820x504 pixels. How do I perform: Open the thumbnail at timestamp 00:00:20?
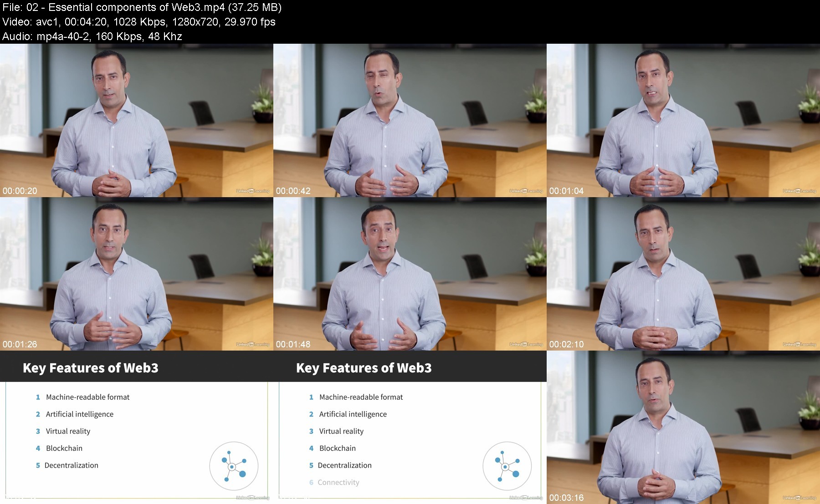coord(137,120)
